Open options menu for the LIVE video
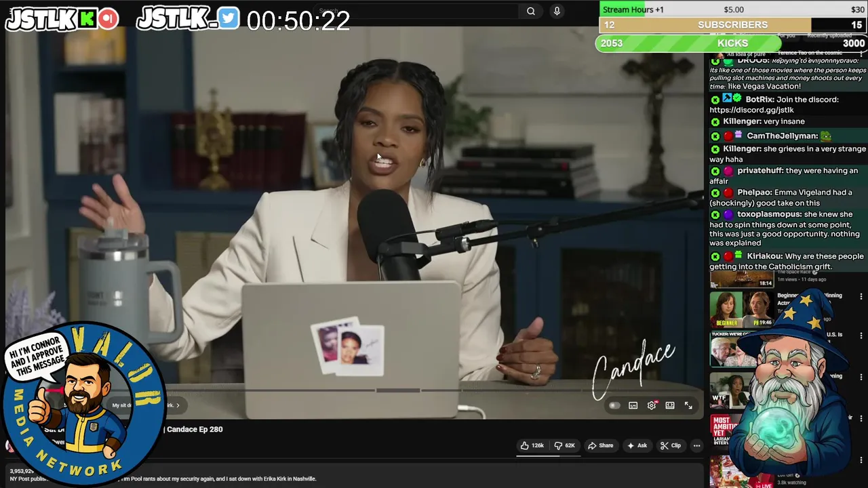This screenshot has height=488, width=868. click(861, 461)
